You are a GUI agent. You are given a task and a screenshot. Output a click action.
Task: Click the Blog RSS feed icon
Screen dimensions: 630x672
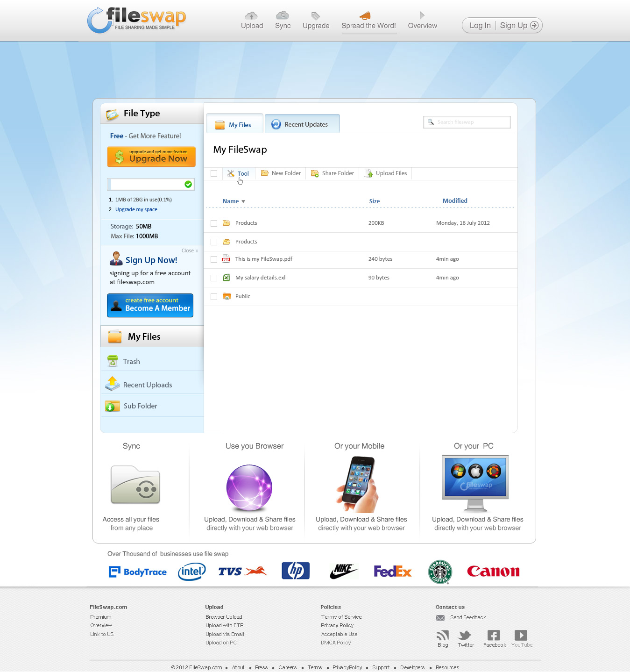click(x=442, y=635)
